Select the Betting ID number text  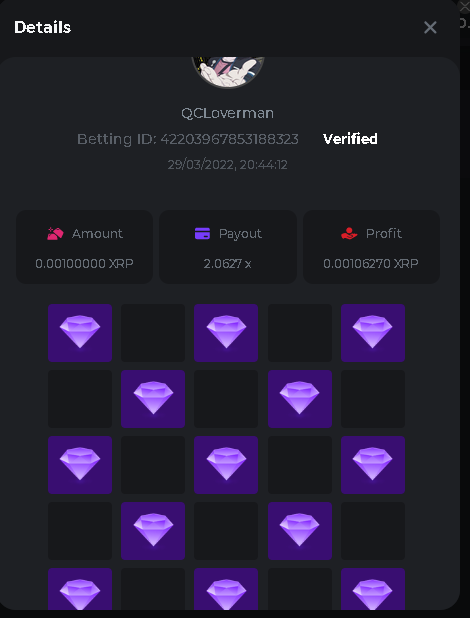229,139
